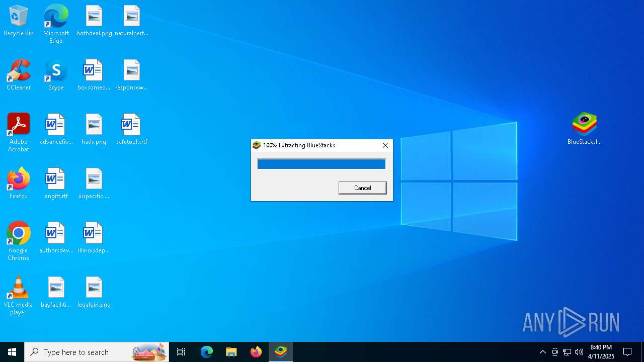Open the Windows Start menu
The width and height of the screenshot is (644, 362).
12,352
